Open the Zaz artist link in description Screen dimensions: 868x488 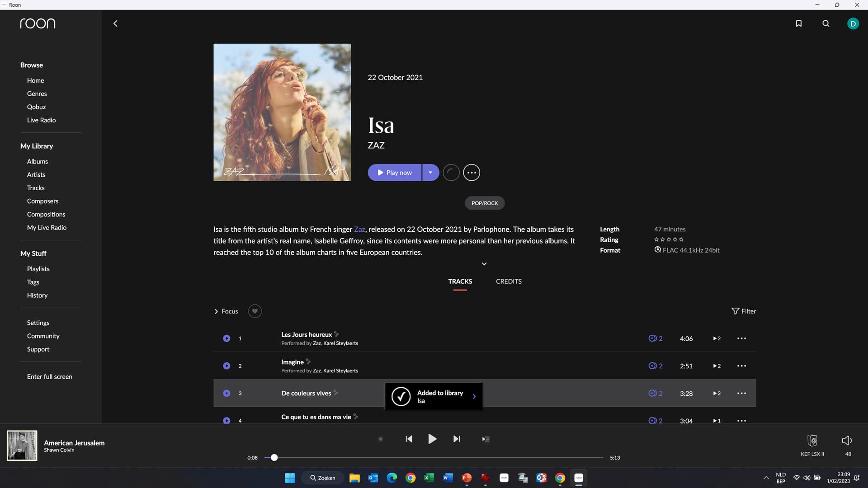tap(359, 230)
